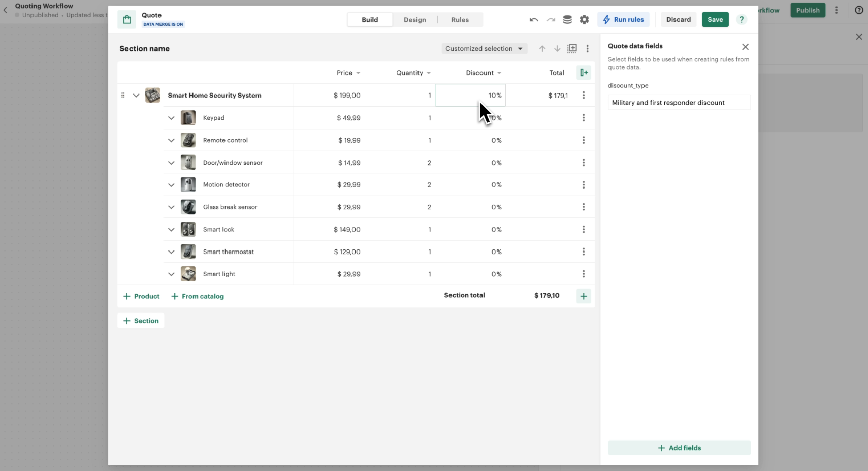Open the help question mark icon
The width and height of the screenshot is (868, 471).
(742, 20)
